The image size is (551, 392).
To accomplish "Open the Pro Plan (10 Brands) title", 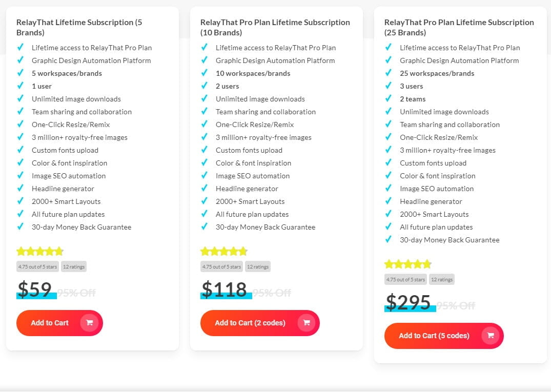I will 275,27.
